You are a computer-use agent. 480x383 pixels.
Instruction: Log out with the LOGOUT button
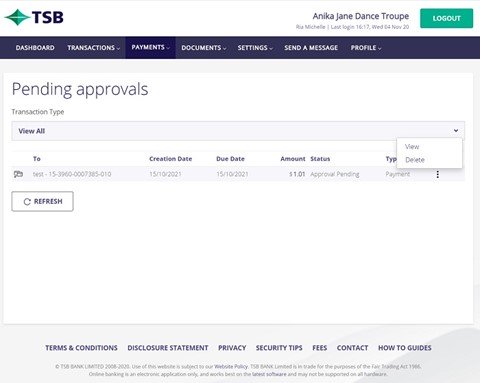click(446, 18)
